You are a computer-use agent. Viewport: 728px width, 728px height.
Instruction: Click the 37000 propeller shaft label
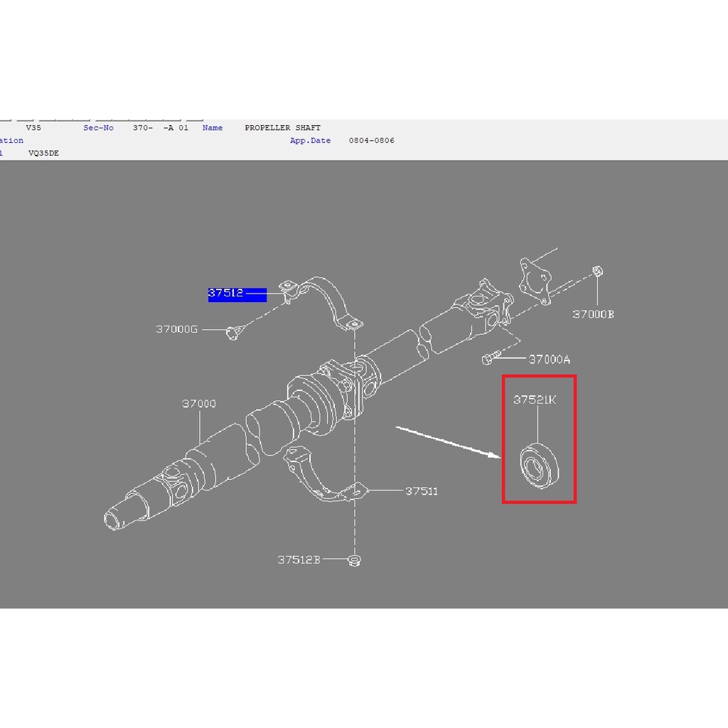click(x=198, y=404)
